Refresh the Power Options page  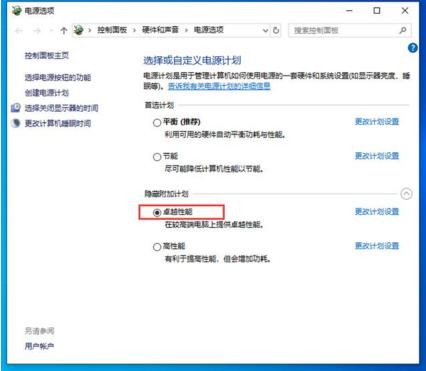pyautogui.click(x=276, y=30)
